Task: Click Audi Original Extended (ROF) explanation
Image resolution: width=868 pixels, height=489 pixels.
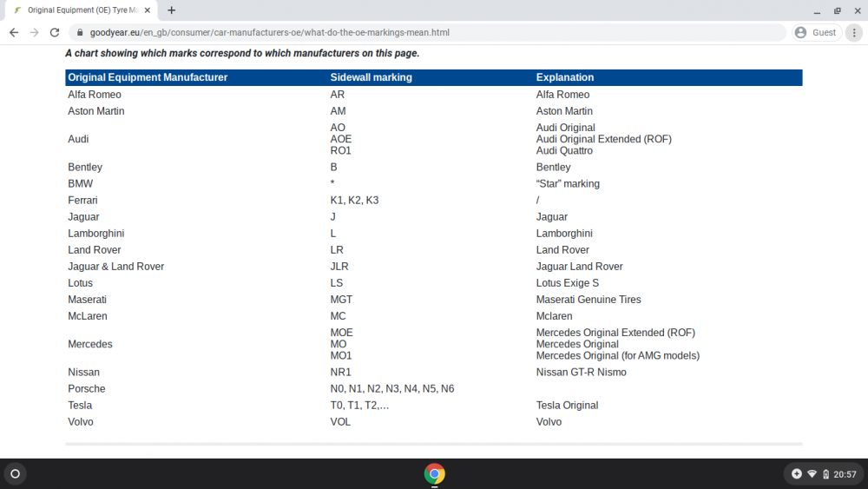Action: coord(604,139)
